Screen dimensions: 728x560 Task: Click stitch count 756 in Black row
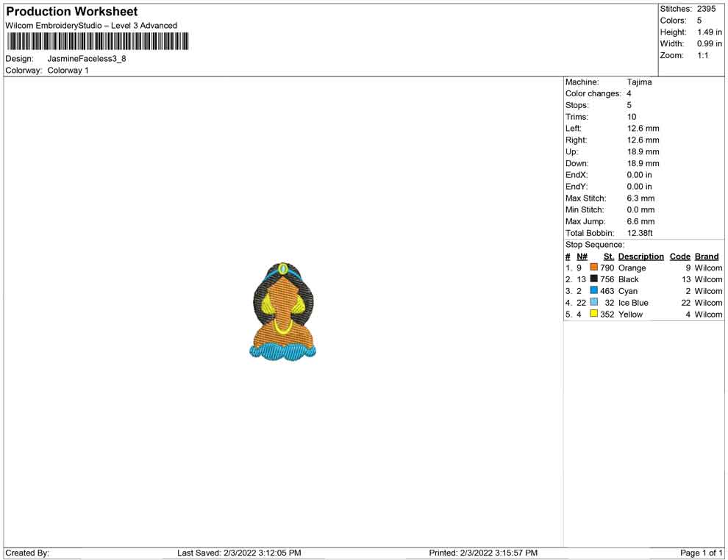pyautogui.click(x=607, y=279)
